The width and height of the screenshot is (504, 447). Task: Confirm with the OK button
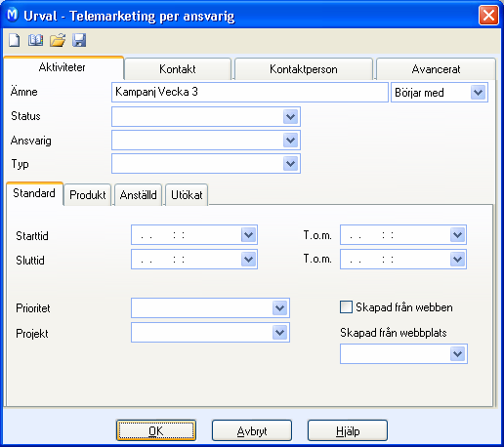[x=156, y=430]
